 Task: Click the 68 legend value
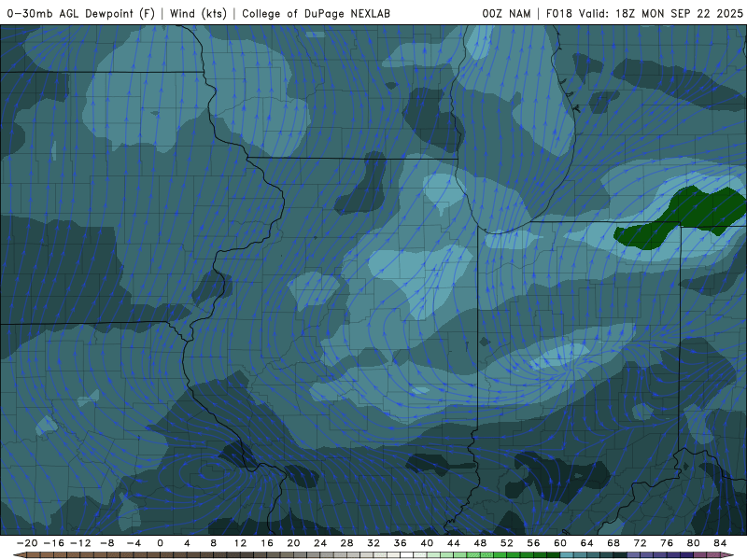point(613,543)
